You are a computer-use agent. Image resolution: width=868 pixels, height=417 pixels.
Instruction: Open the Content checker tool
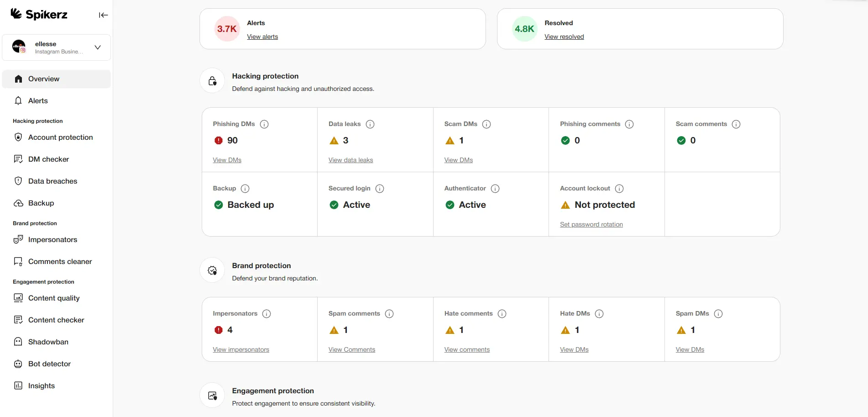click(56, 320)
